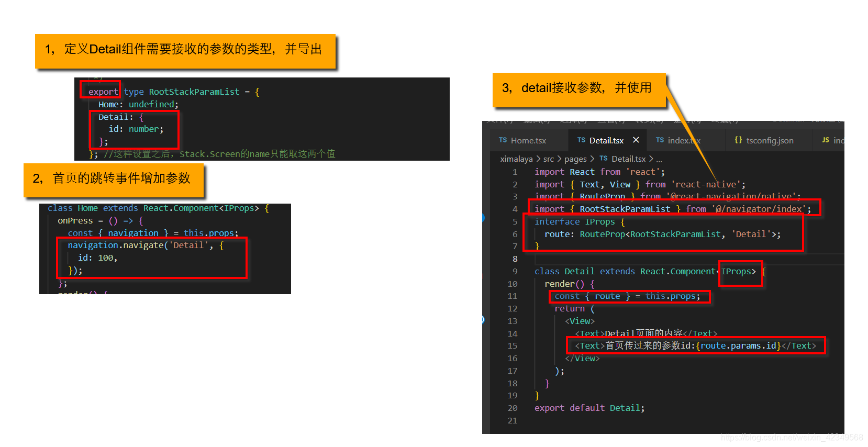
Task: Click the "interface IProps {" line
Action: click(580, 221)
